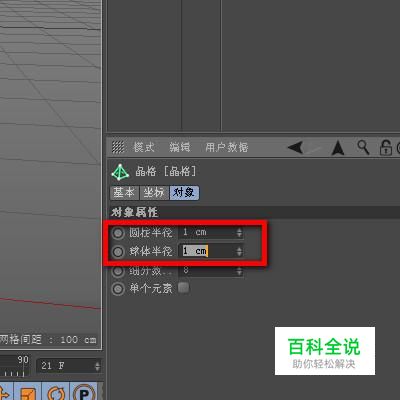Click the 晶格 [晶格] object title
Image resolution: width=400 pixels, height=400 pixels.
pos(166,172)
